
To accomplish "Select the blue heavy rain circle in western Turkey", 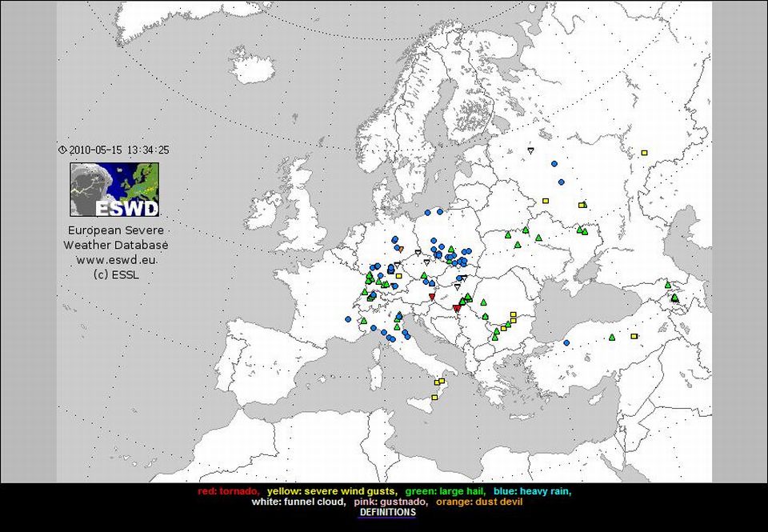I will 566,343.
